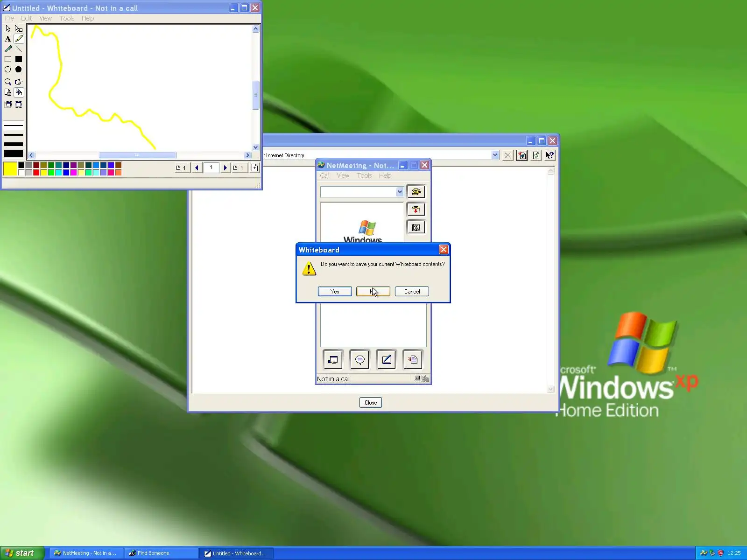
Task: Pick the thinnest line width
Action: [x=14, y=126]
